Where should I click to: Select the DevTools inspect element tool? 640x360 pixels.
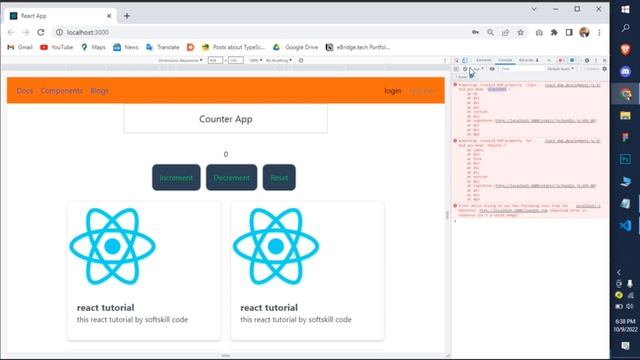456,60
